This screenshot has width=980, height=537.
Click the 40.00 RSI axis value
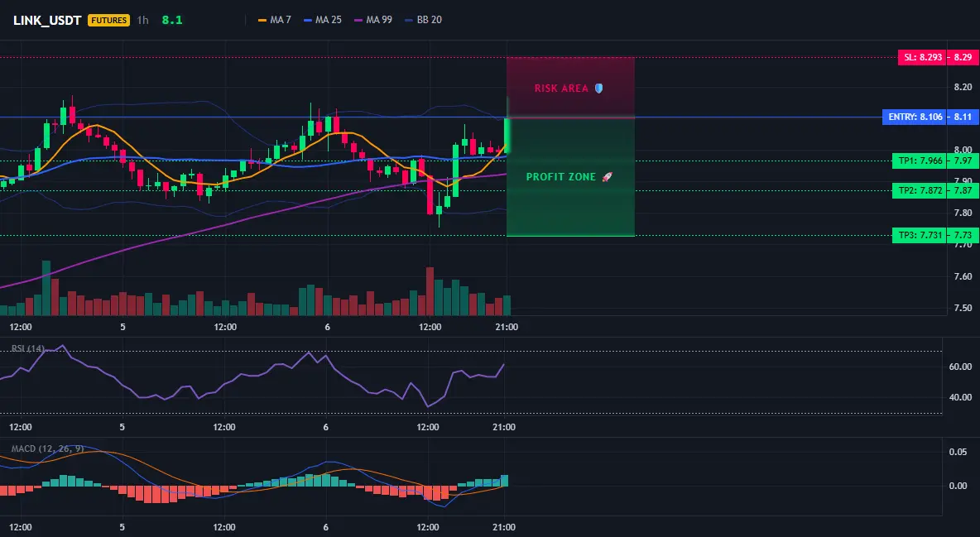961,398
